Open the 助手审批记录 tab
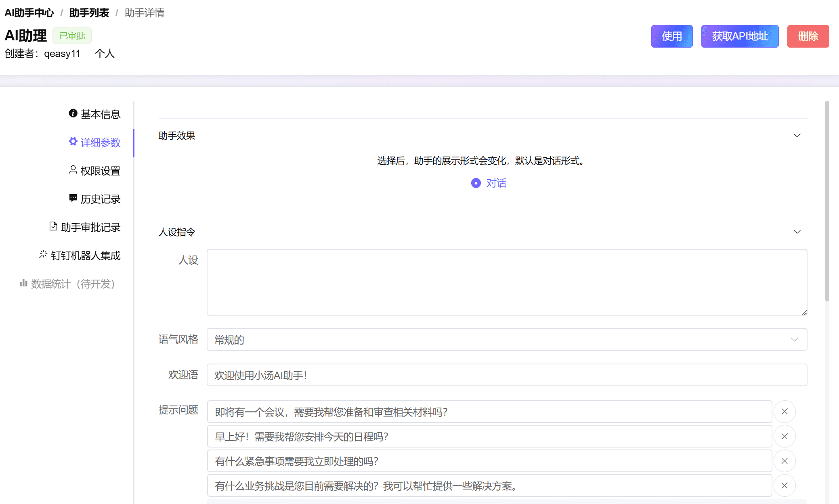Image resolution: width=839 pixels, height=504 pixels. [85, 227]
